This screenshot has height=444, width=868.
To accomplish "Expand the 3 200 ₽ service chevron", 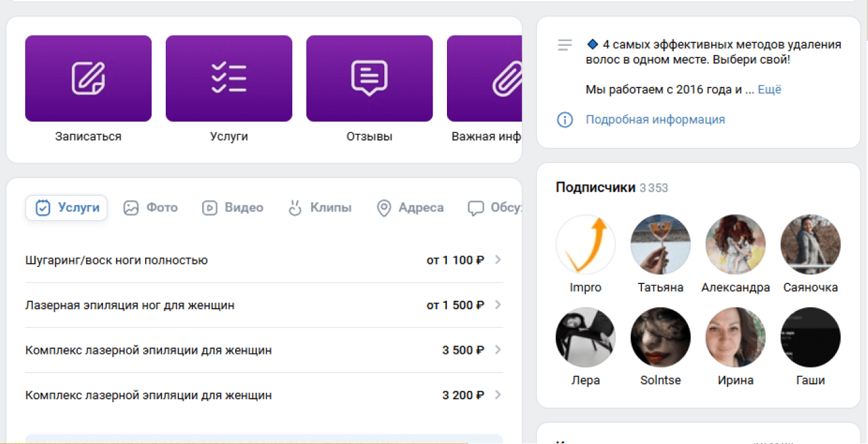I will coord(498,395).
